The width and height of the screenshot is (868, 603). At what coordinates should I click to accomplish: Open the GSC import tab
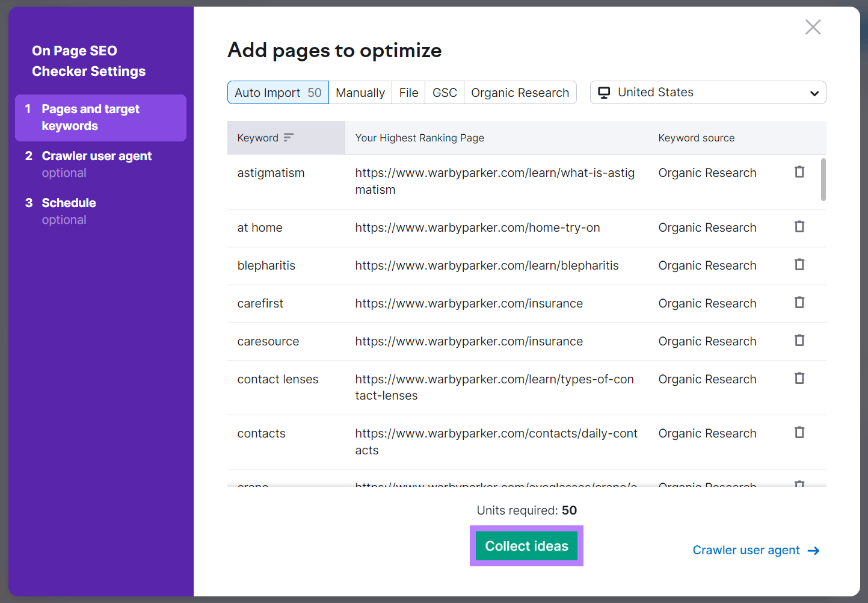coord(444,92)
